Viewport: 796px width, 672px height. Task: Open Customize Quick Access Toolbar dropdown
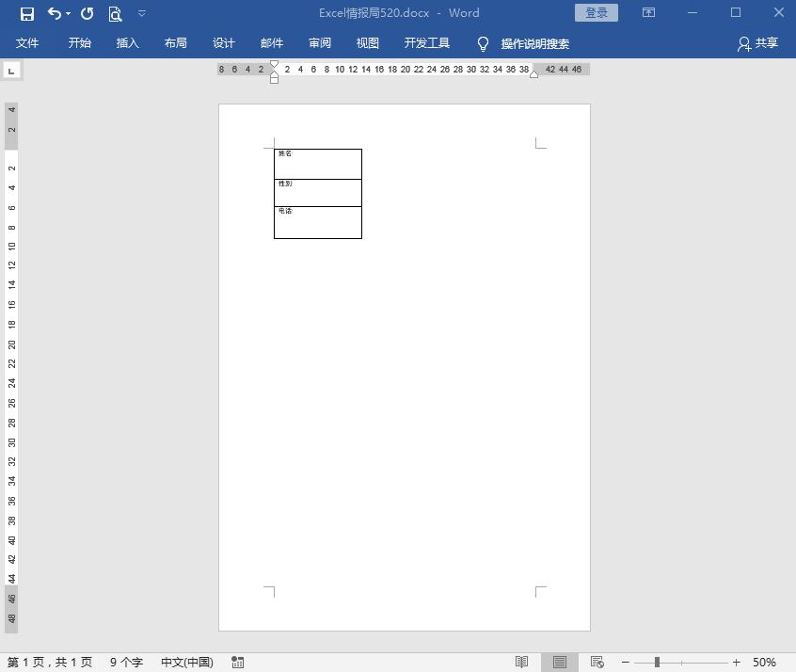142,14
